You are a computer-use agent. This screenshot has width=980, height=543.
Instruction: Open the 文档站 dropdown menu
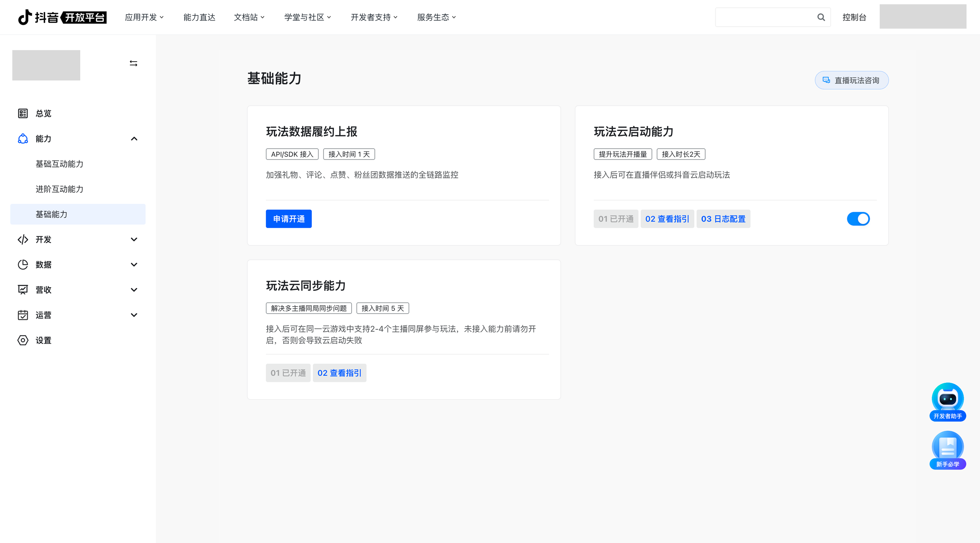(249, 17)
